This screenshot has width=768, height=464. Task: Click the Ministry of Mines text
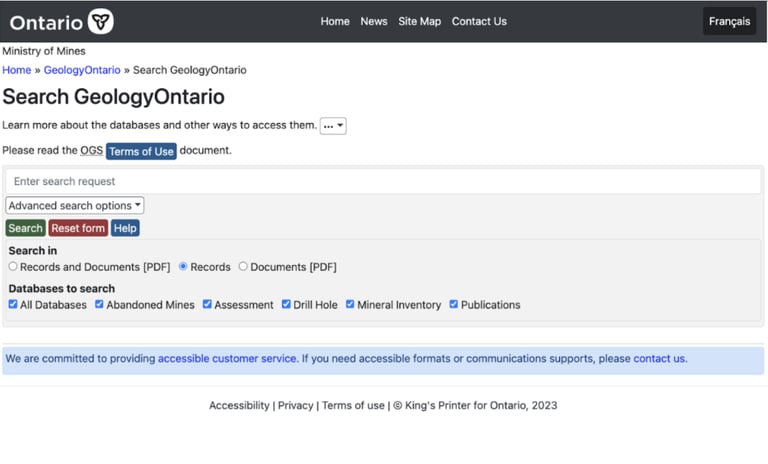(44, 51)
